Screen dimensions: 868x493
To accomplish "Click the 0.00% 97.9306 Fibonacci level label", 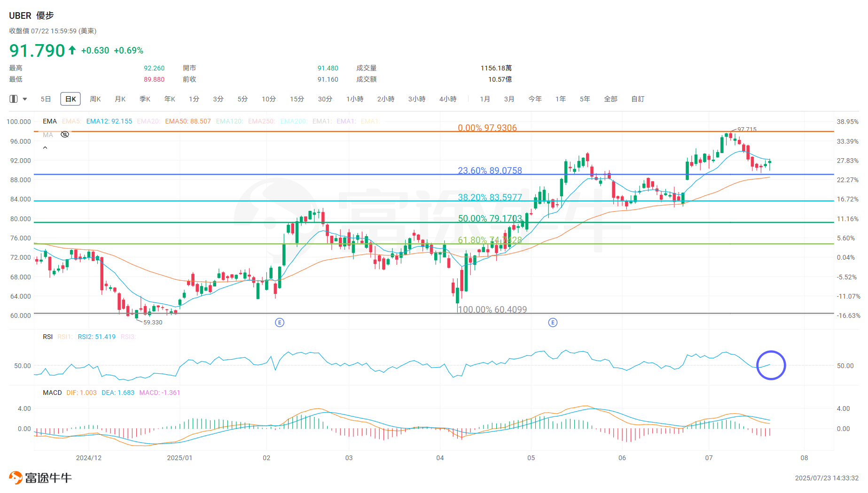I will click(487, 128).
